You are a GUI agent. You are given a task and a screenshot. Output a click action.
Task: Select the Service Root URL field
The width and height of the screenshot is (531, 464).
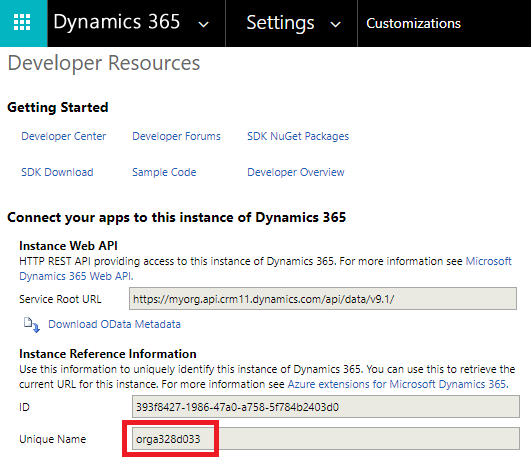click(x=323, y=299)
